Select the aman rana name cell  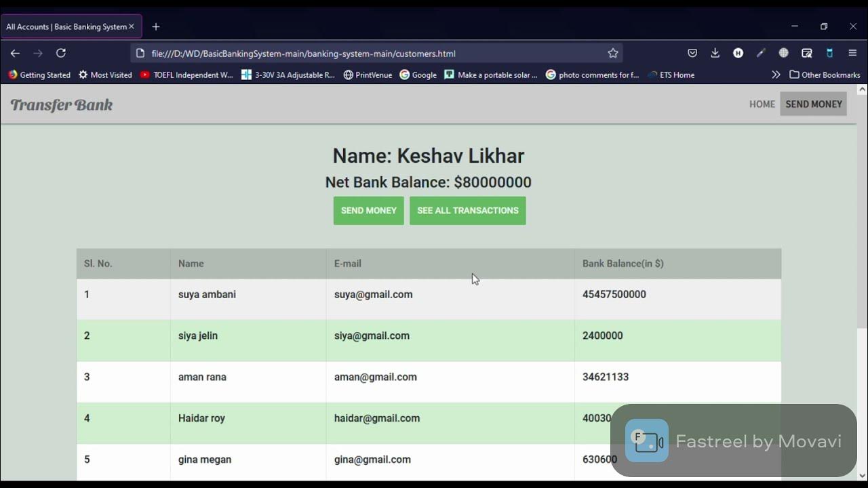coord(248,382)
